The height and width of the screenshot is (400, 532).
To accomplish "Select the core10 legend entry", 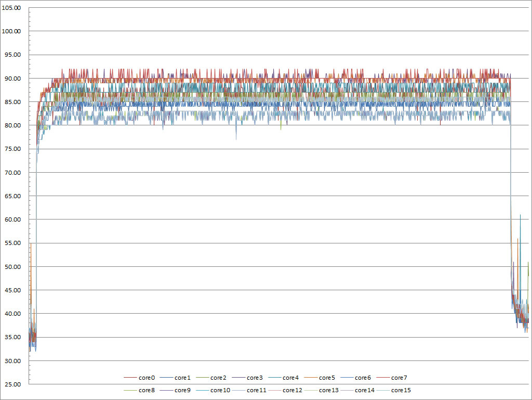I will click(213, 390).
